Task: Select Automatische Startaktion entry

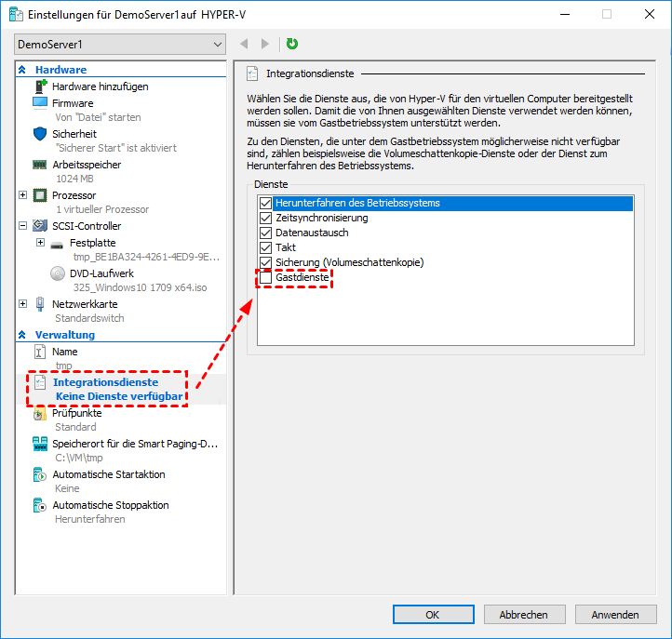Action: click(x=108, y=474)
